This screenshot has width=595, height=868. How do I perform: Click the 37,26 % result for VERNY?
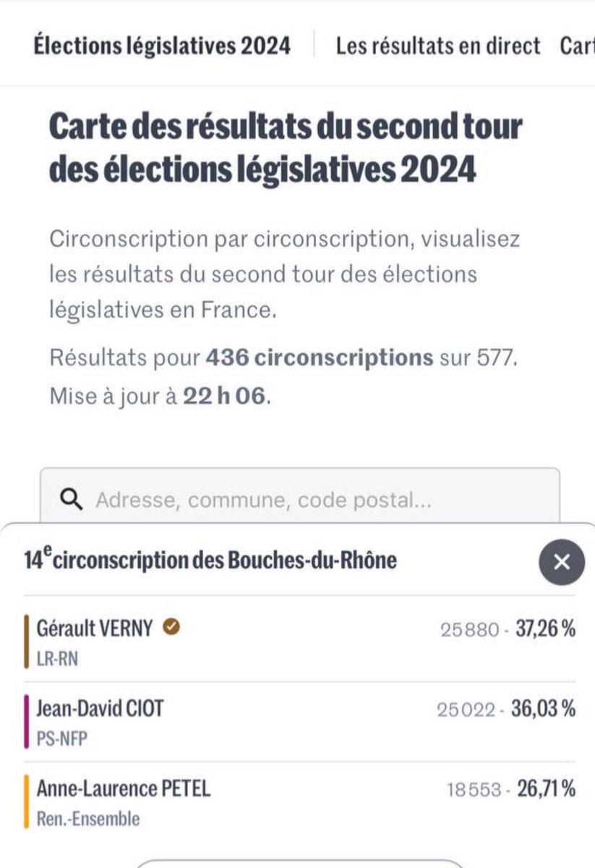545,629
